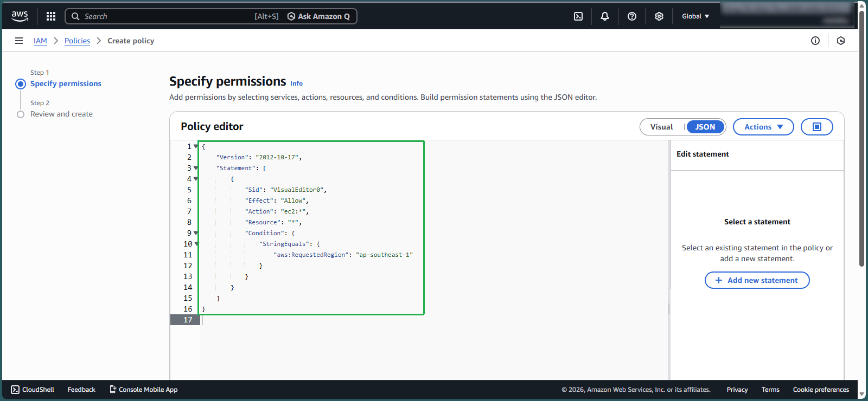
Task: Toggle the side navigation hamburger menu
Action: (19, 41)
